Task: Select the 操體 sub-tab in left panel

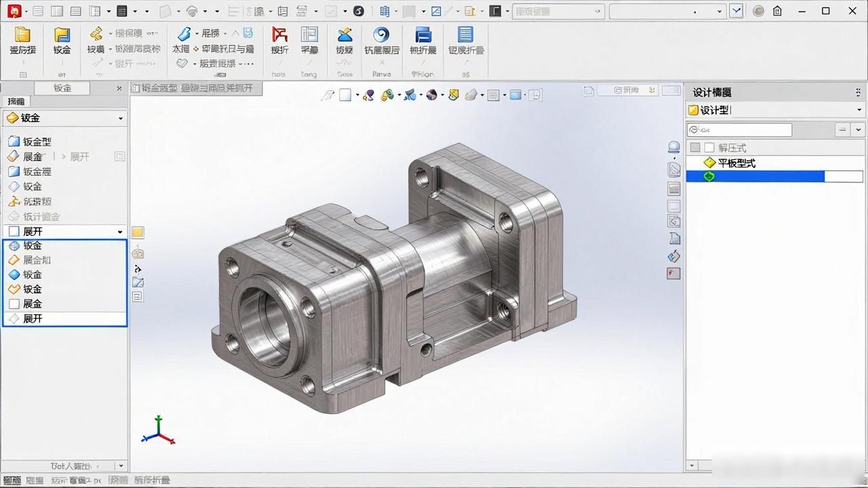Action: 16,101
